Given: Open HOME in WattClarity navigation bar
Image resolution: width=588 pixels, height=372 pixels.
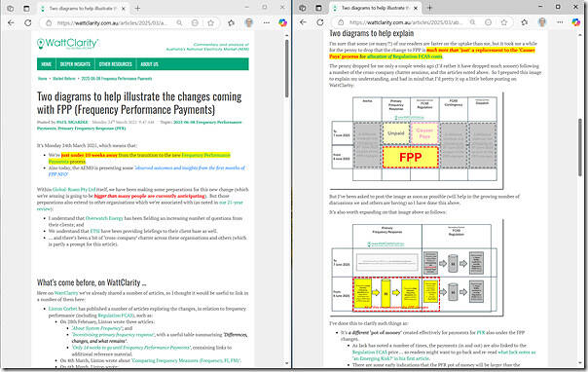Looking at the screenshot, I should point(46,64).
